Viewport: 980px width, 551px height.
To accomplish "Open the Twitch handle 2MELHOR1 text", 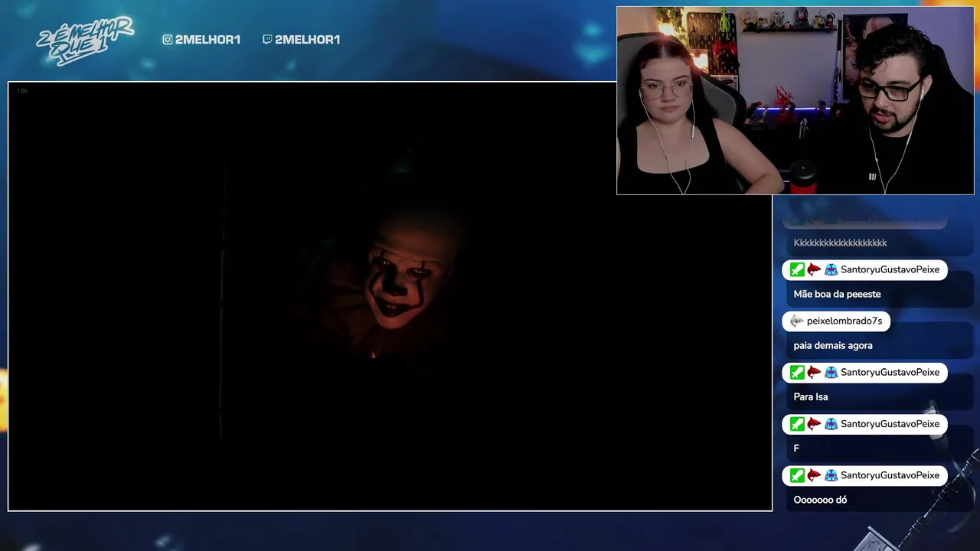I will [x=307, y=40].
